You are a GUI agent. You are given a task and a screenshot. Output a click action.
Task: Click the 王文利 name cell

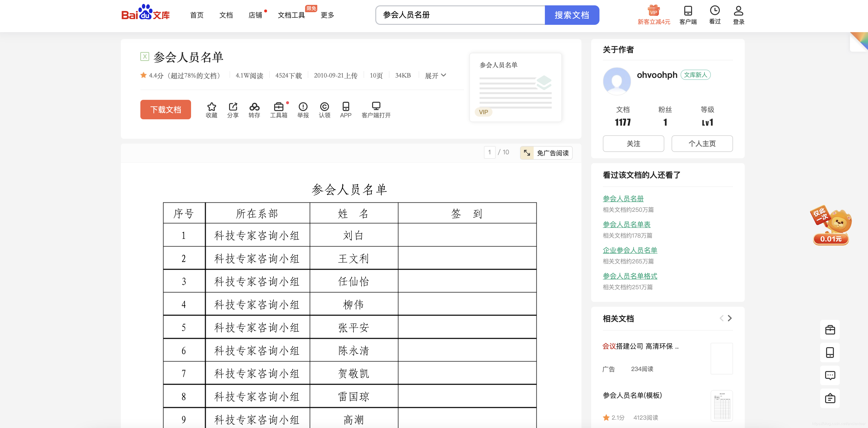click(x=354, y=259)
